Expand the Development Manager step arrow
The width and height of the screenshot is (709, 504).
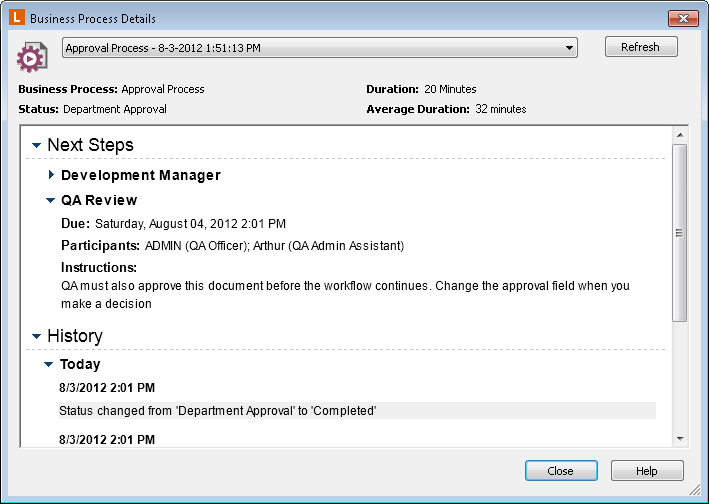pos(51,175)
